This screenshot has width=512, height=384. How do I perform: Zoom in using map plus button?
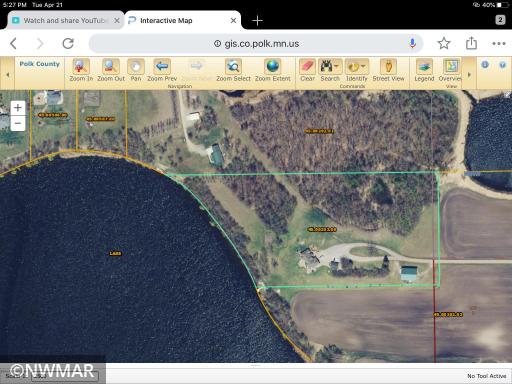18,108
